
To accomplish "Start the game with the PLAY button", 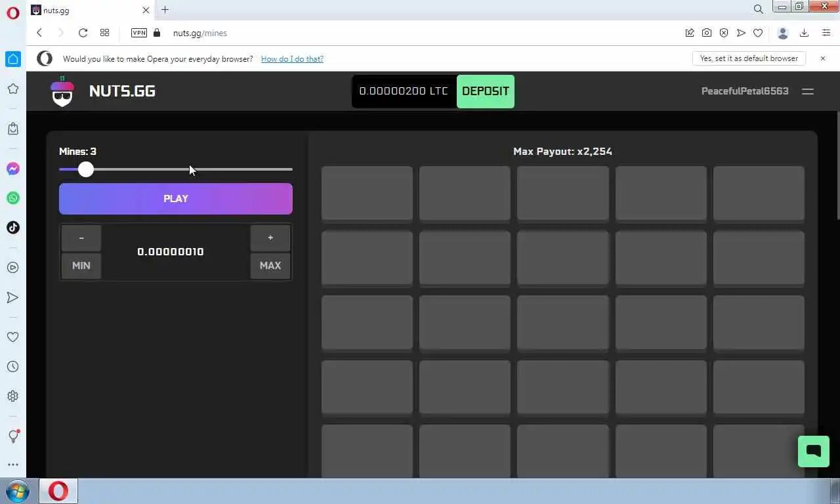I will pyautogui.click(x=176, y=199).
